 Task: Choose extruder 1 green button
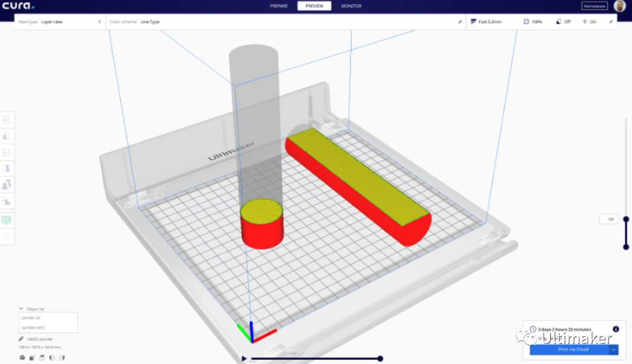click(x=6, y=220)
